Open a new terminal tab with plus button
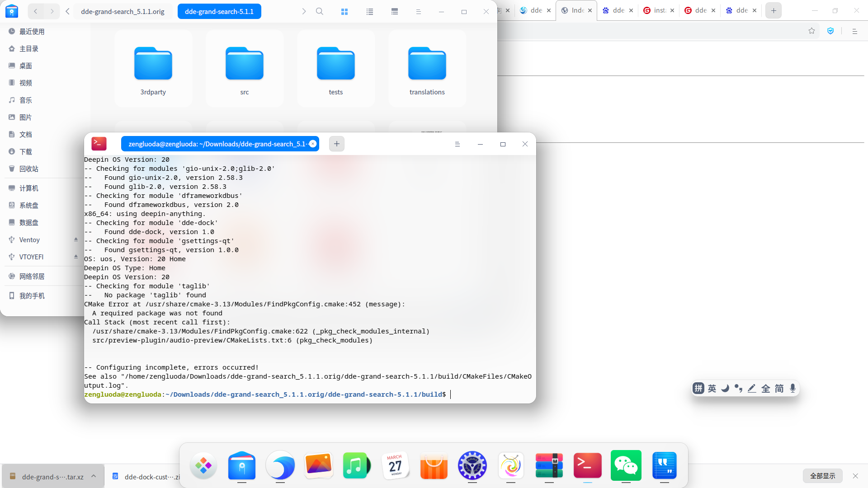This screenshot has height=488, width=868. [x=337, y=144]
